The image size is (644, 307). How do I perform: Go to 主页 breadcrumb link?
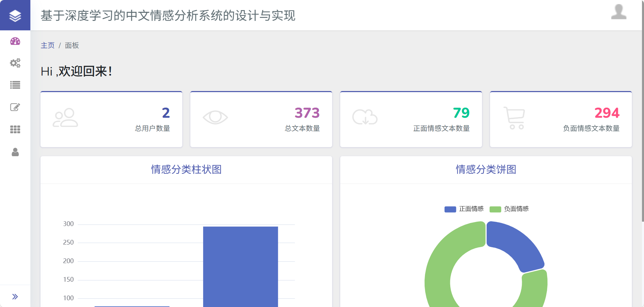coord(48,45)
